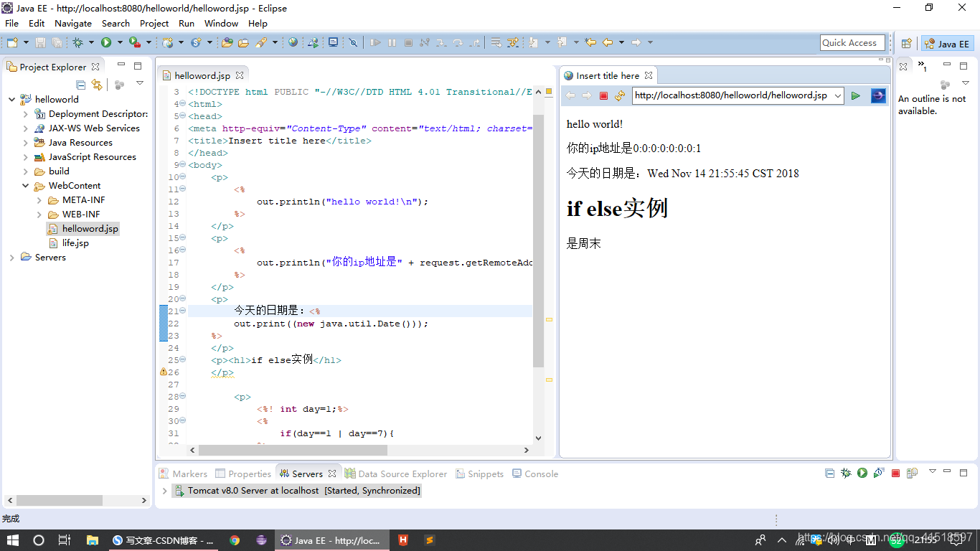Viewport: 980px width, 551px height.
Task: Open the File menu
Action: (11, 23)
